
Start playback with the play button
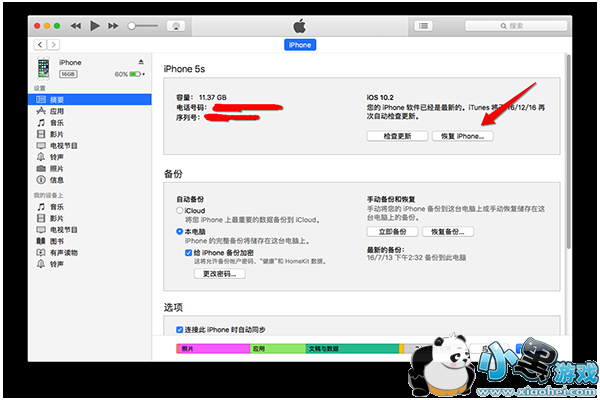[95, 26]
